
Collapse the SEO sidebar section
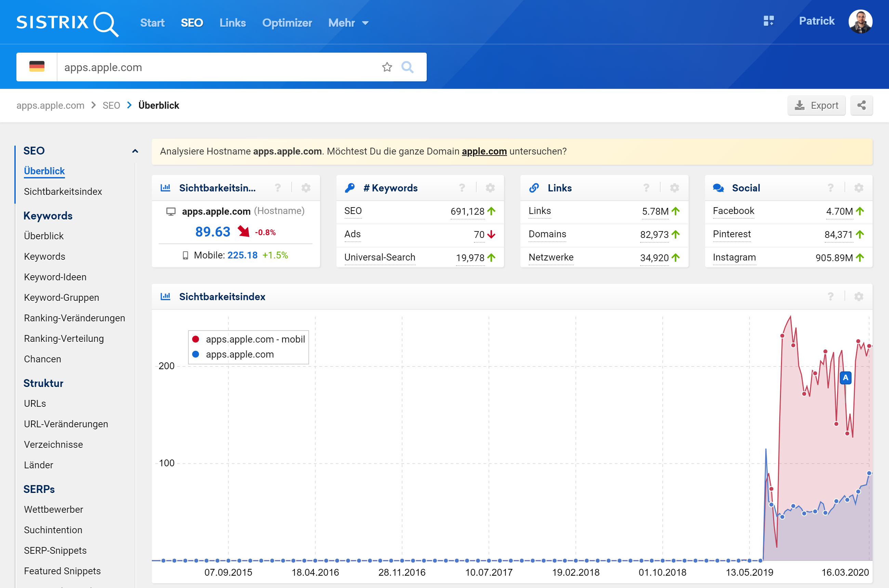(135, 151)
